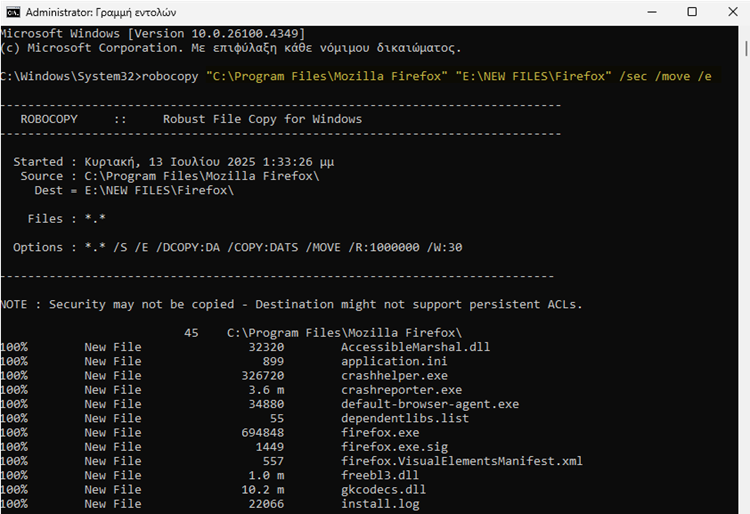The image size is (750, 514).
Task: Click the 'Started' date line
Action: [x=174, y=162]
